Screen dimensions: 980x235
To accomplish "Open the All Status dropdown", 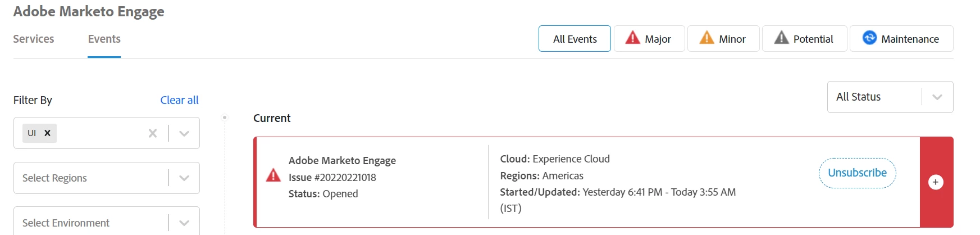I will pyautogui.click(x=890, y=97).
